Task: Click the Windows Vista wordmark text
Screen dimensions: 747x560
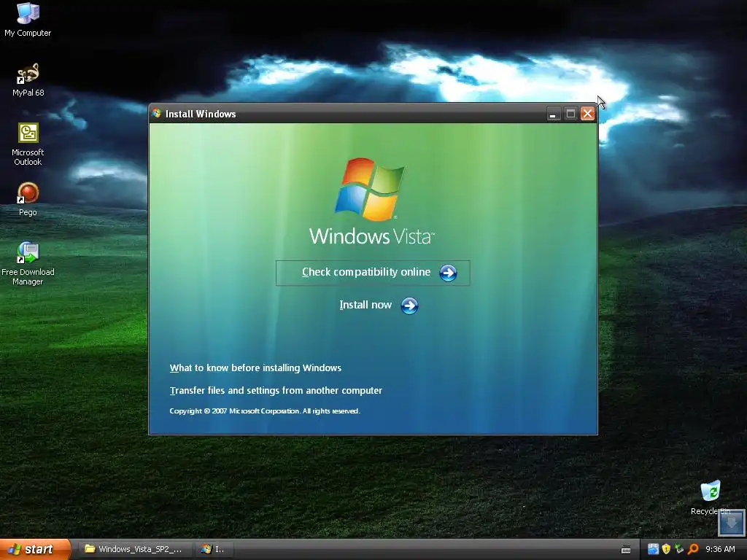Action: click(x=371, y=236)
